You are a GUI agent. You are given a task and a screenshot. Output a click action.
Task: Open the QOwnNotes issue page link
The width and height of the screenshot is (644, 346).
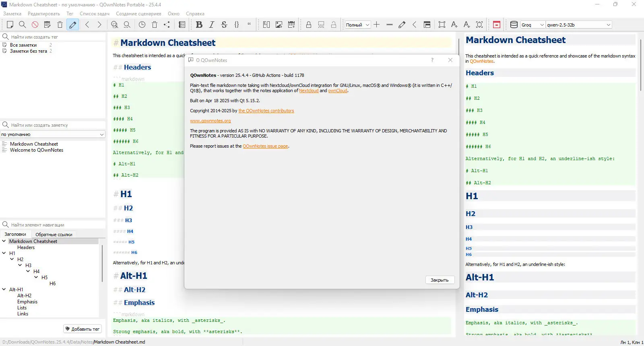point(265,146)
